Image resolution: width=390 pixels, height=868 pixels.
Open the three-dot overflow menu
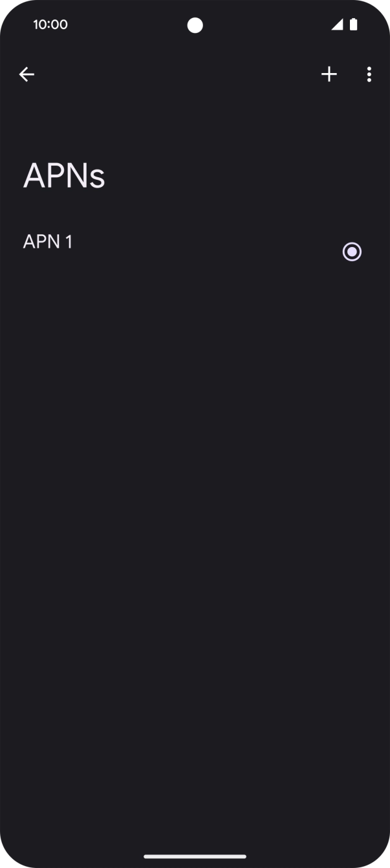pos(369,74)
